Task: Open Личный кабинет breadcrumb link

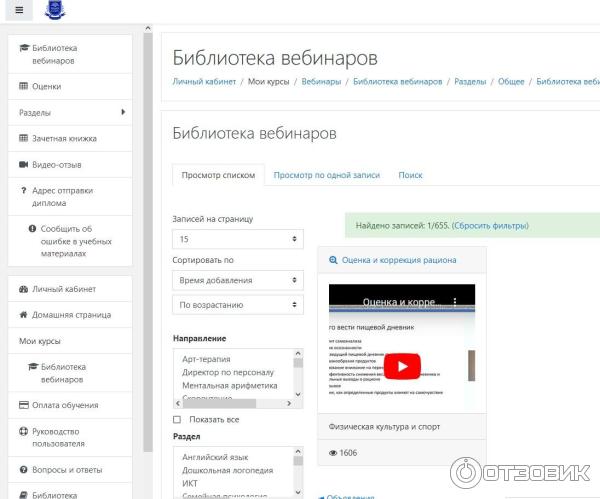Action: (204, 82)
